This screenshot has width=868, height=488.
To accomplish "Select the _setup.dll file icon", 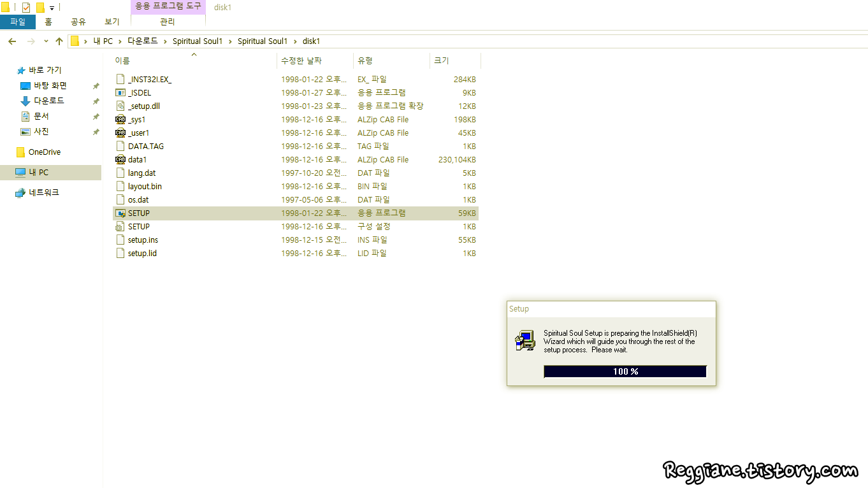I will [120, 106].
